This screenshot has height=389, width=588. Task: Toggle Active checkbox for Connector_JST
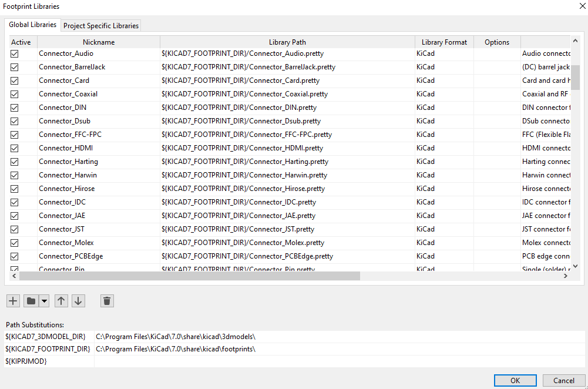[x=14, y=229]
